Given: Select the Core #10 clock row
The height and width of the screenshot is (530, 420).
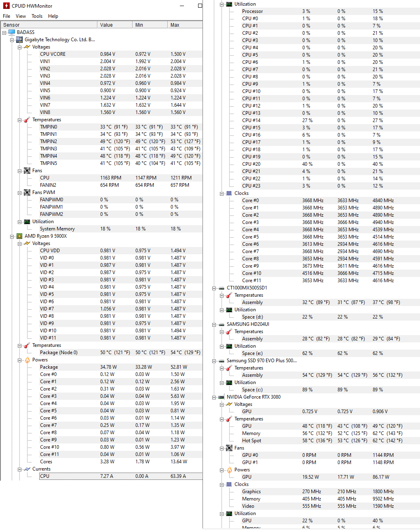Looking at the screenshot, I should point(331,273).
